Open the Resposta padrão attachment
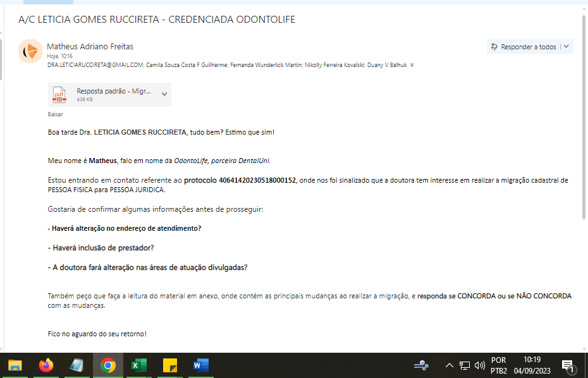The width and height of the screenshot is (588, 378). point(109,95)
